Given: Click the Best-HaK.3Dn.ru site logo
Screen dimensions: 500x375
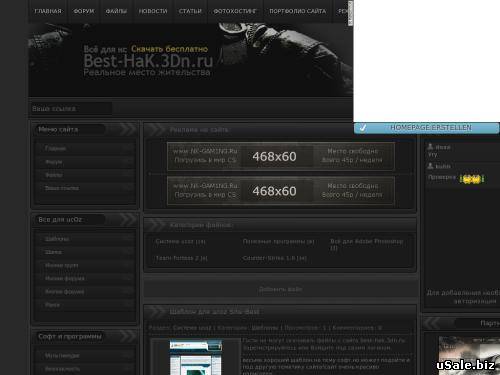Looking at the screenshot, I should point(148,61).
